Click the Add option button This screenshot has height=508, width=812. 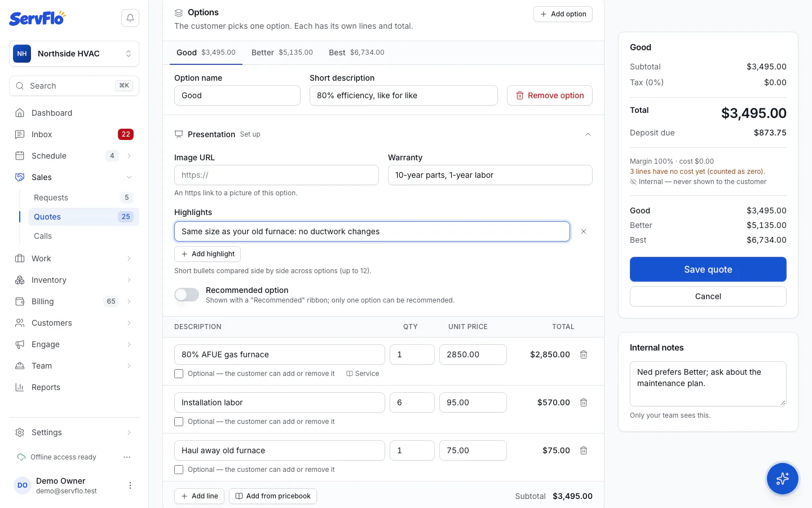click(x=563, y=14)
